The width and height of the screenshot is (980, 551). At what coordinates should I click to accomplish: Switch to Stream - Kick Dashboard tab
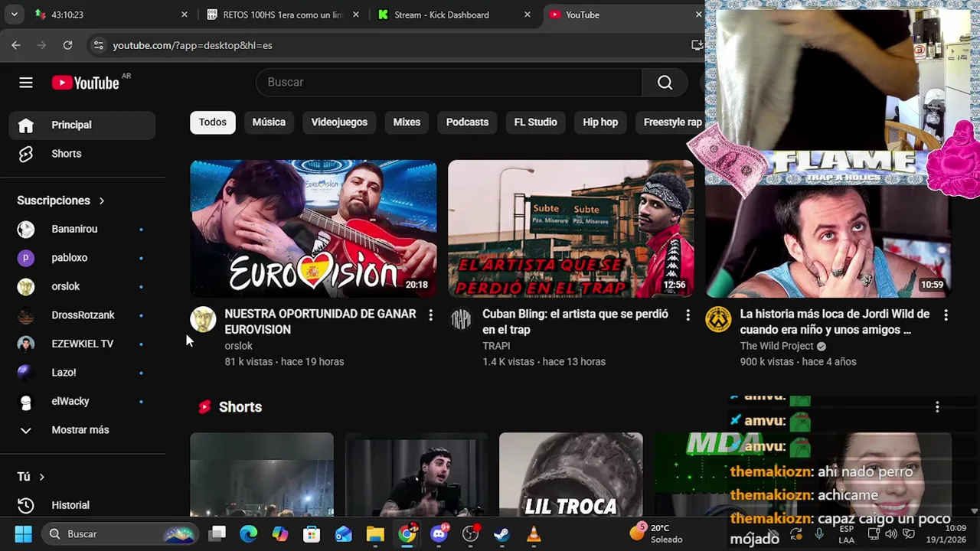(455, 15)
